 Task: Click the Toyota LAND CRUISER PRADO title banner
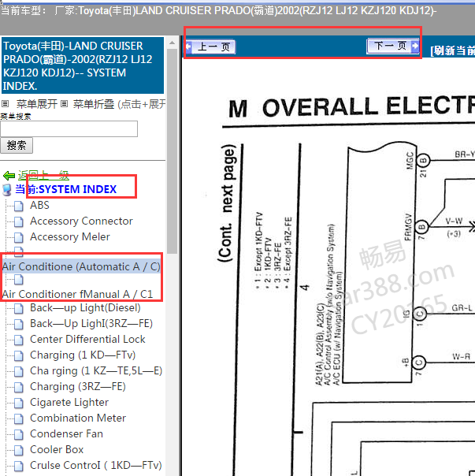tap(83, 66)
